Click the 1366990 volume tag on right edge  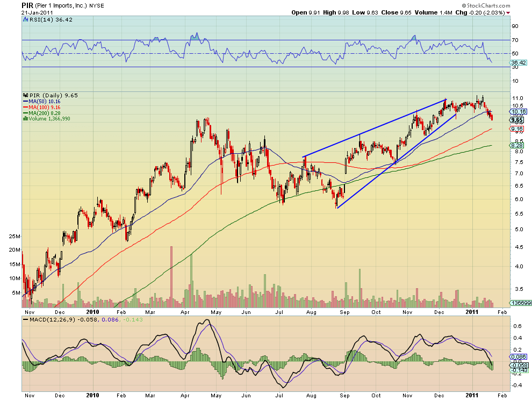pos(521,303)
